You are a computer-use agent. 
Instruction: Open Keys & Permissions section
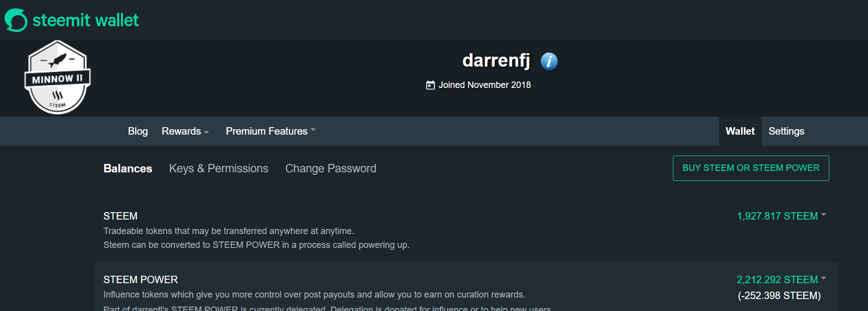coord(218,168)
